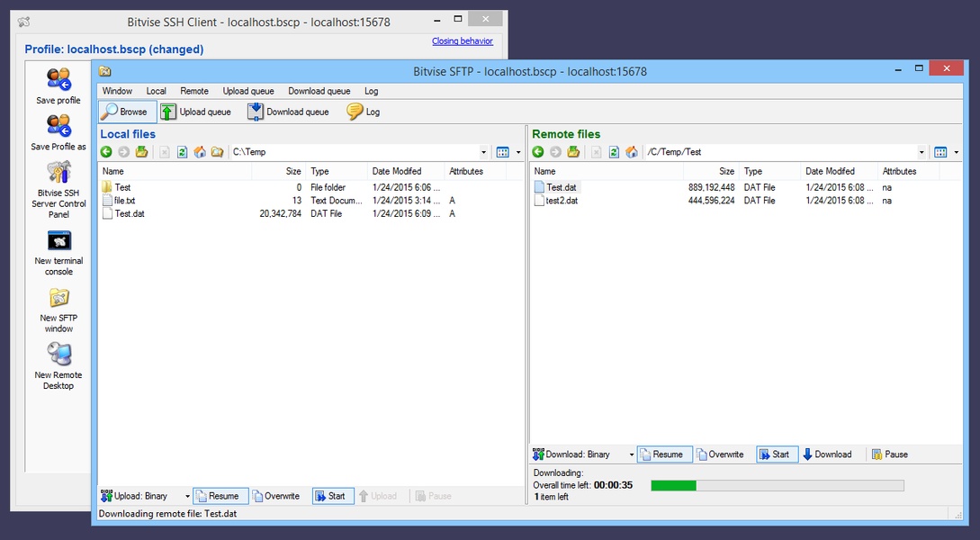Expand the Remote files view-mode dropdown
The width and height of the screenshot is (980, 540).
[956, 152]
